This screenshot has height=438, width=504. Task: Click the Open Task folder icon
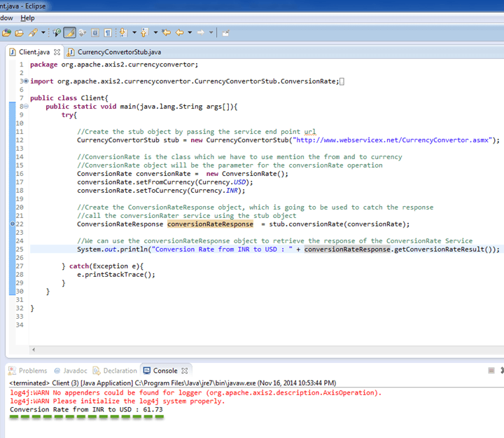20,32
